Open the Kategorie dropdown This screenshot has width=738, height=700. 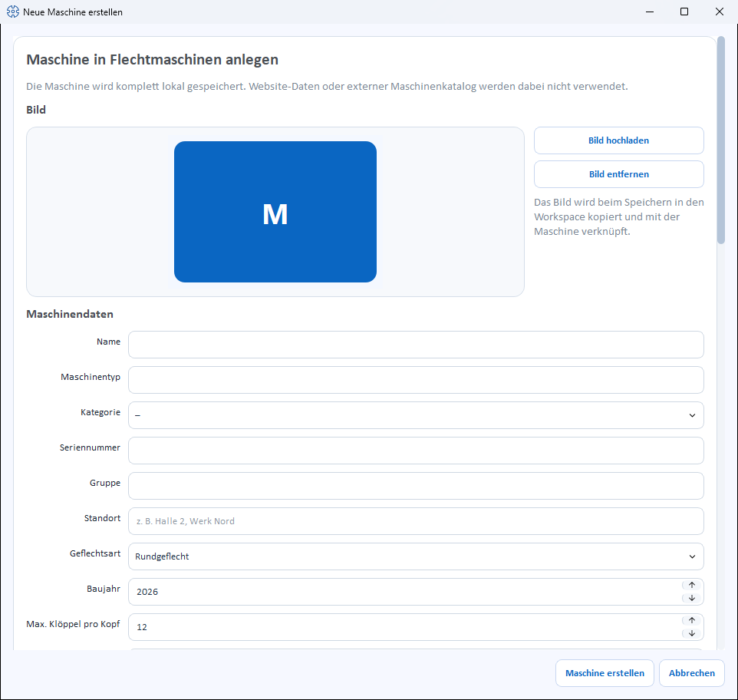[x=416, y=415]
